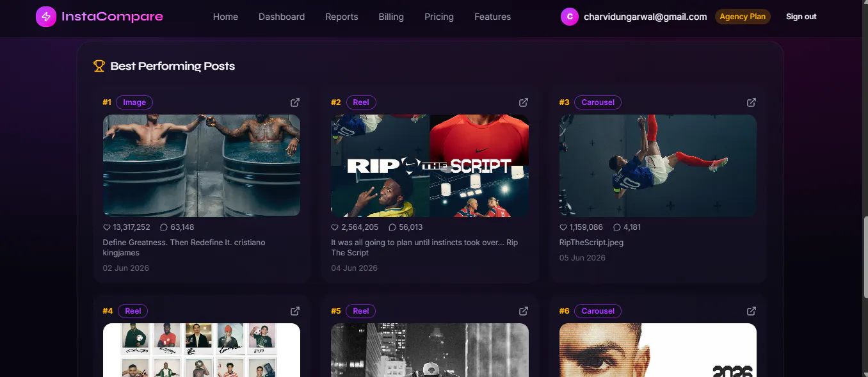Click the like count '13,317,252'
The image size is (868, 377).
pyautogui.click(x=132, y=227)
